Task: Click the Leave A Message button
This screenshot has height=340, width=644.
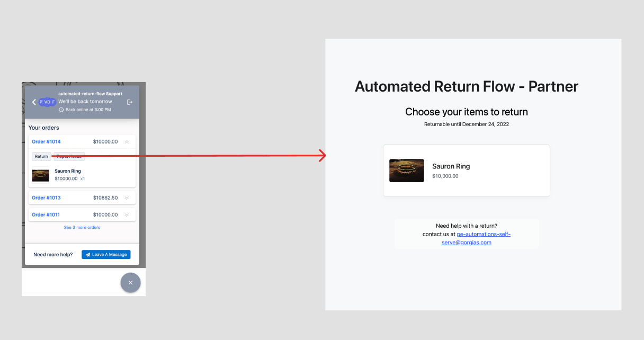Action: point(106,255)
